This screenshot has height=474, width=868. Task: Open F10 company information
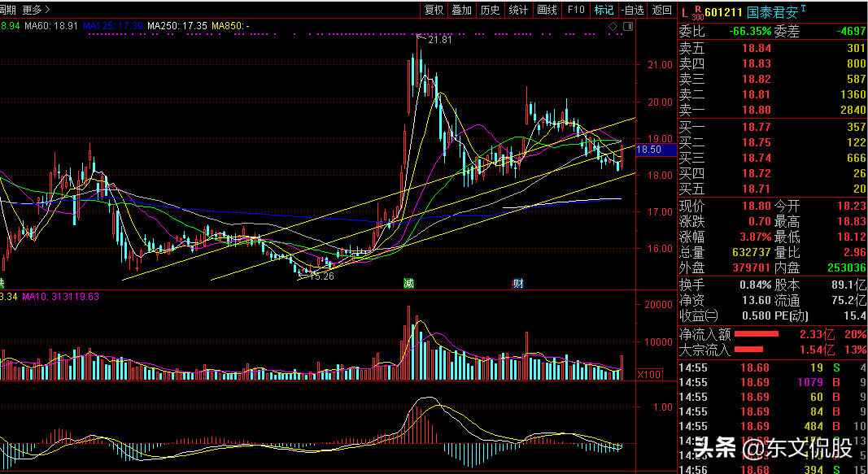pos(576,10)
